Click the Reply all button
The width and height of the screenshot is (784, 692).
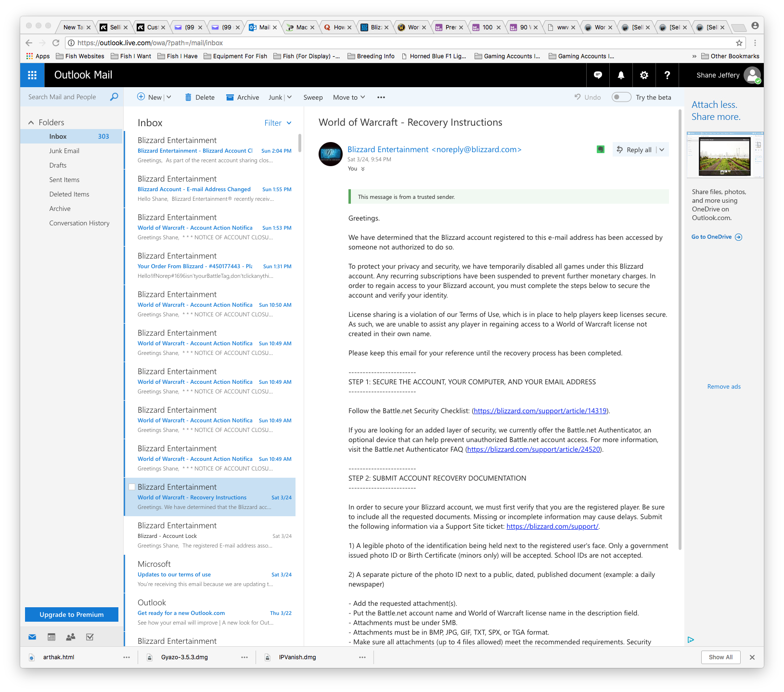pos(634,150)
